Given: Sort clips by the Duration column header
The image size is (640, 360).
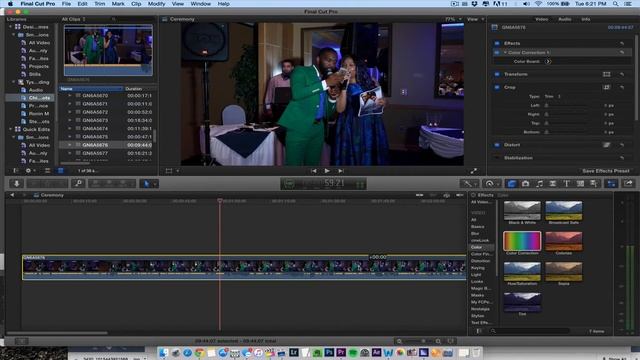Looking at the screenshot, I should 139,89.
